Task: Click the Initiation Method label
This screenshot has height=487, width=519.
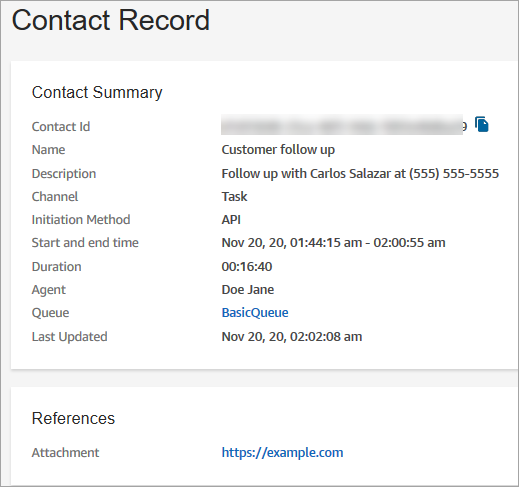Action: click(81, 220)
